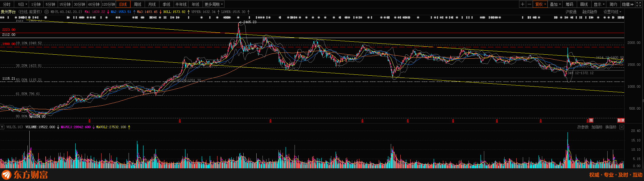Screen dimensions: 644x181
Task: Switch to 5分钟 chart tab
Action: (51, 4)
